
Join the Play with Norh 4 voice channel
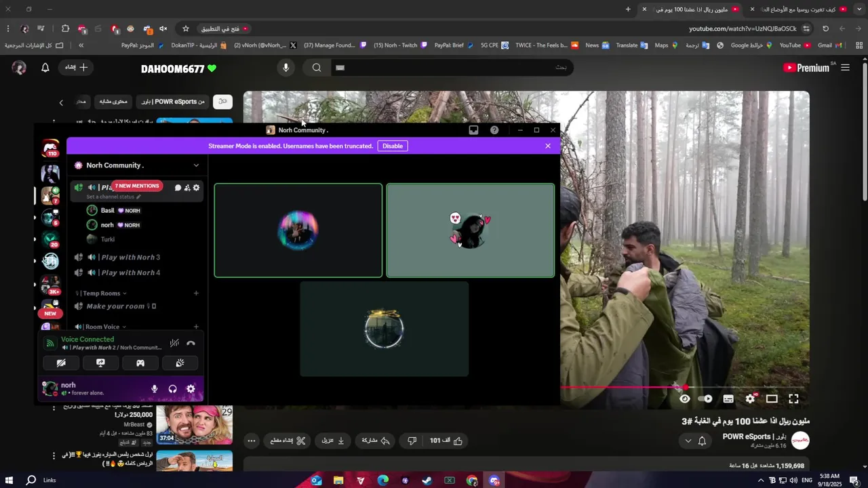[138, 272]
